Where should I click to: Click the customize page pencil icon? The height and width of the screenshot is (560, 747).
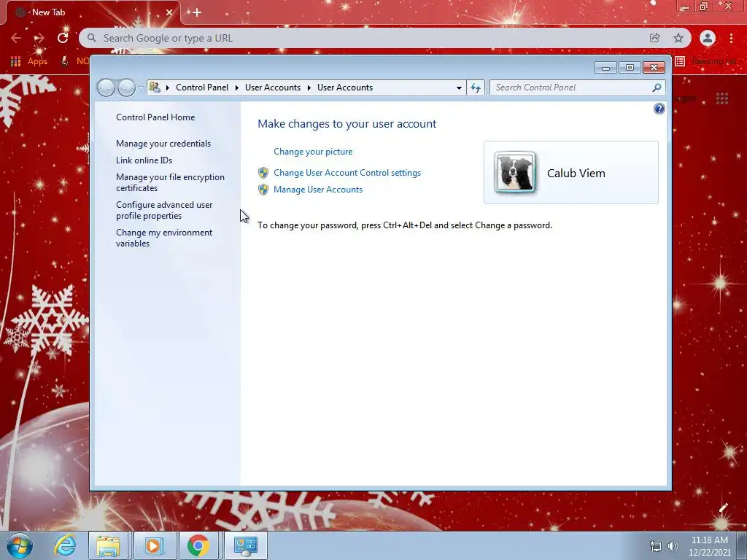[723, 508]
